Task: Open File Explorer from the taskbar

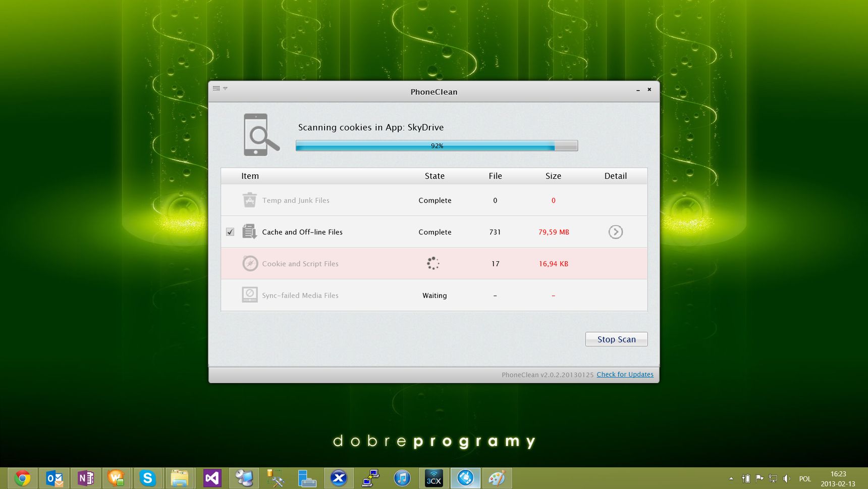Action: pos(179,478)
